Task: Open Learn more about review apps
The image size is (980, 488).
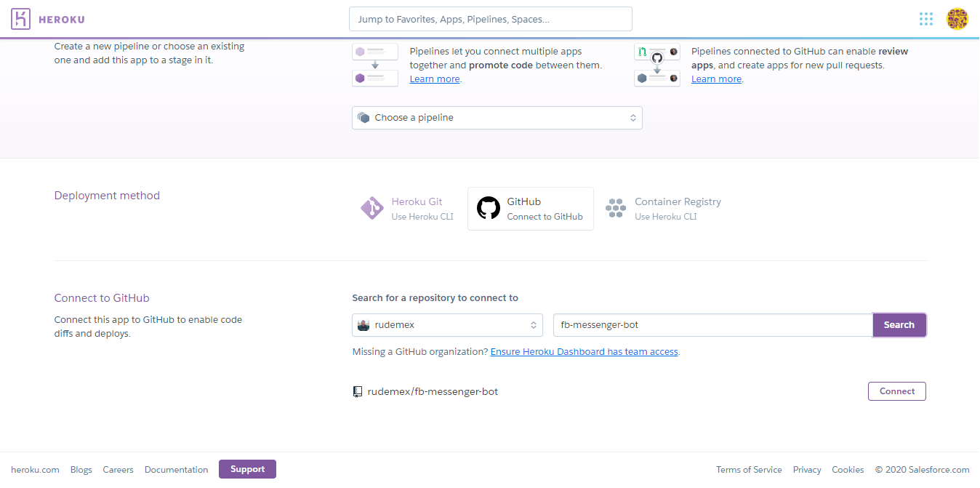Action: (x=717, y=79)
